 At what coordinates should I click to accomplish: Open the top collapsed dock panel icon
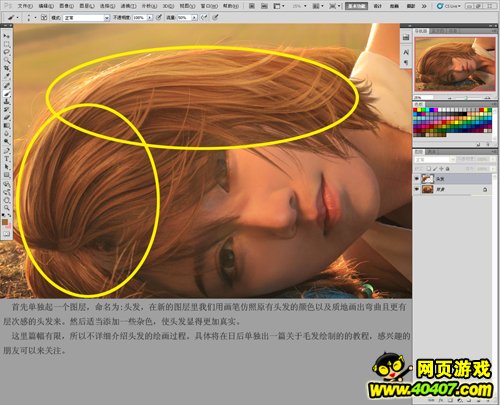pyautogui.click(x=406, y=37)
